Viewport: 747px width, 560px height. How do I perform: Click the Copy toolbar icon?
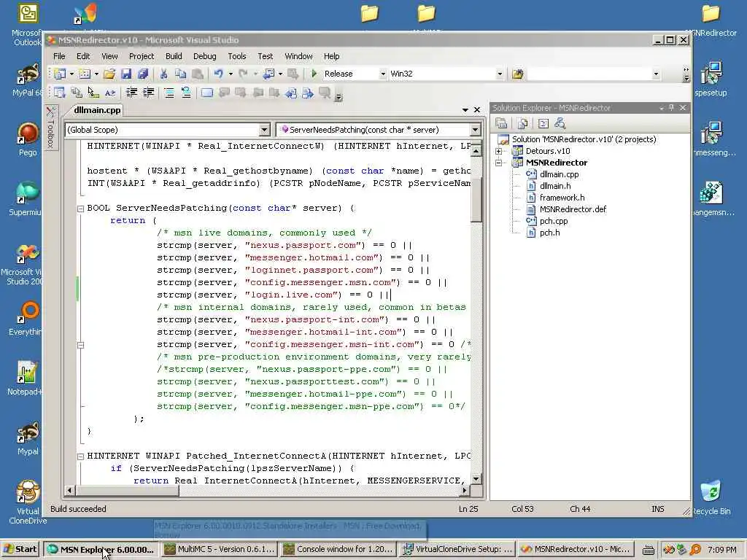[x=181, y=74]
